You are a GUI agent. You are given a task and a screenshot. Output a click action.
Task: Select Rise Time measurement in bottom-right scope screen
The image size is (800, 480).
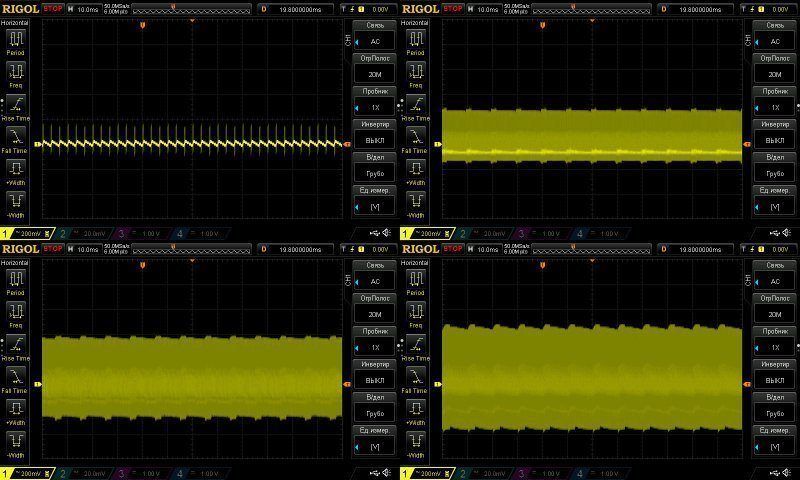click(416, 348)
